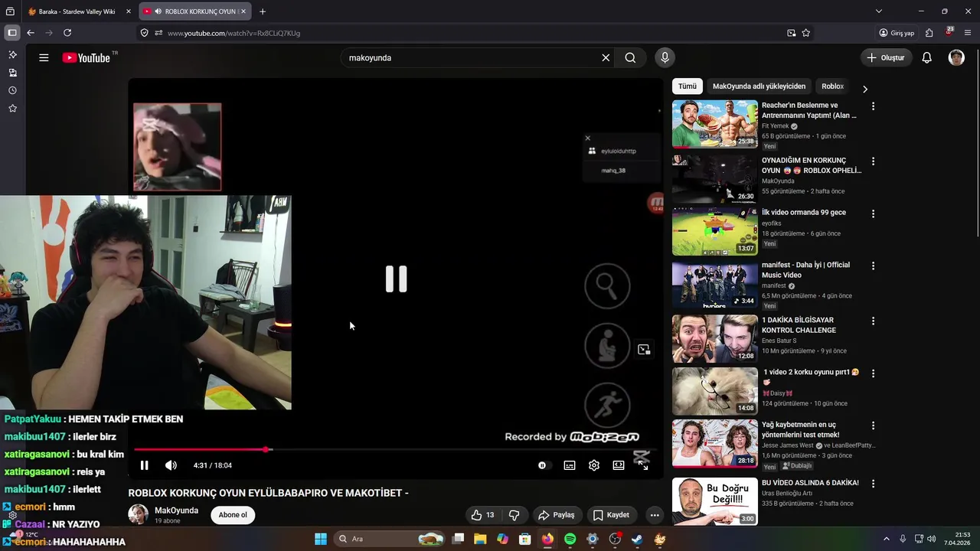Mute the YouTube video volume
The height and width of the screenshot is (551, 980).
[171, 465]
